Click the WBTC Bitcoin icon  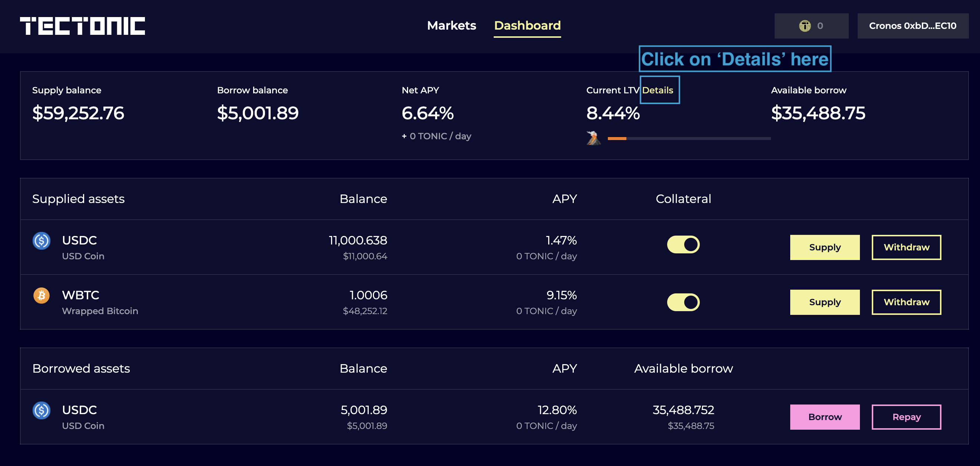[x=42, y=295]
